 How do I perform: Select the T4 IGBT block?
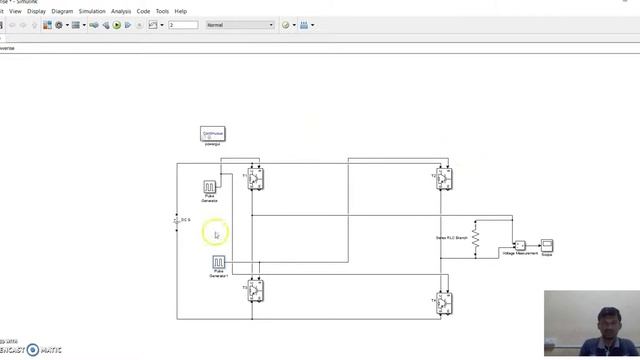(444, 304)
